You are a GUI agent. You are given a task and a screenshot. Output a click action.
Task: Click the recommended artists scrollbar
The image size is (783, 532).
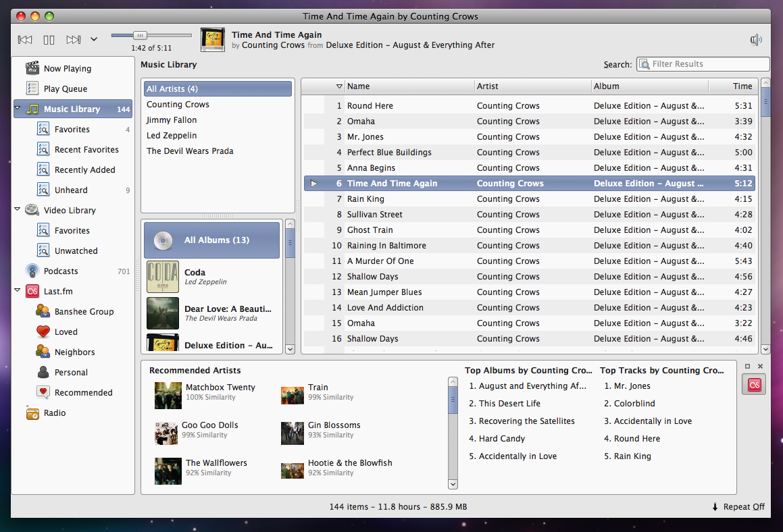tap(453, 433)
